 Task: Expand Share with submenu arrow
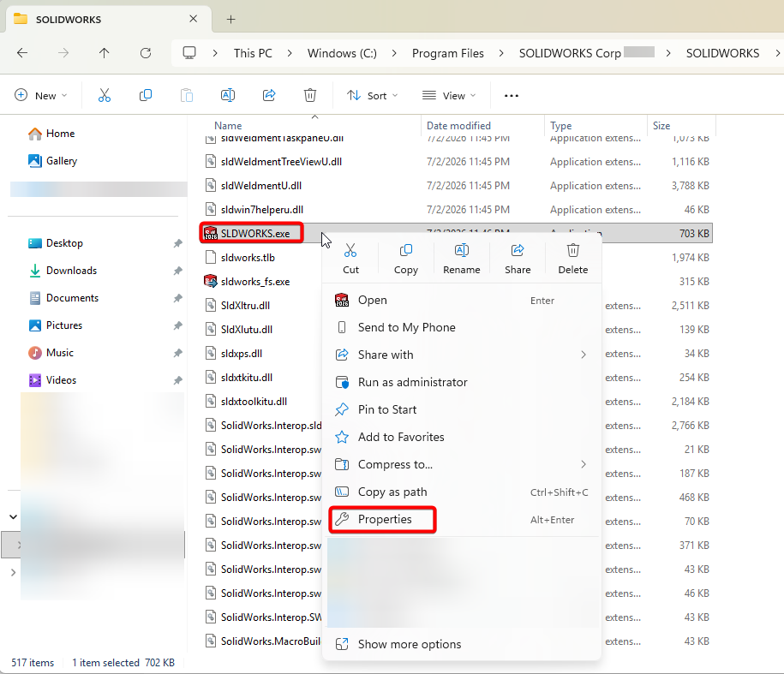[584, 355]
